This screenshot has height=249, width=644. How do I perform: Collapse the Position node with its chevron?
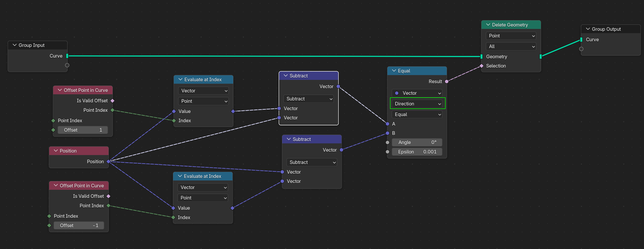(55, 151)
